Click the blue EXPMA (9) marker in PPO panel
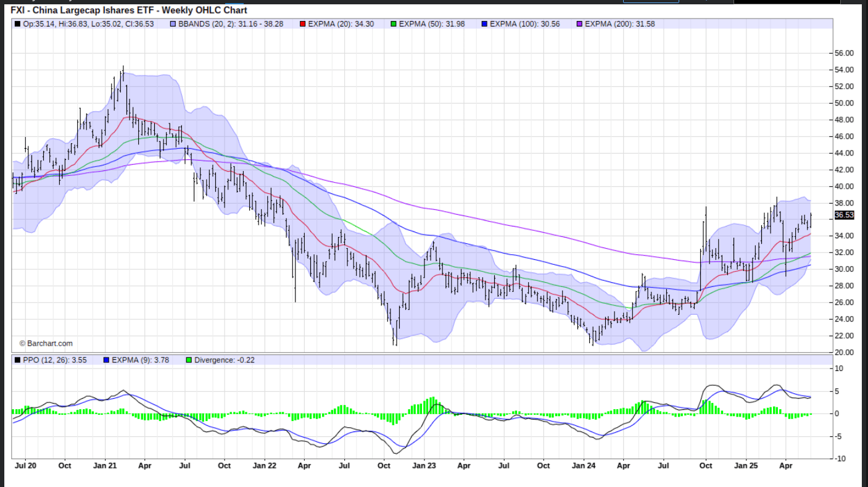Image resolution: width=868 pixels, height=487 pixels. click(x=106, y=360)
